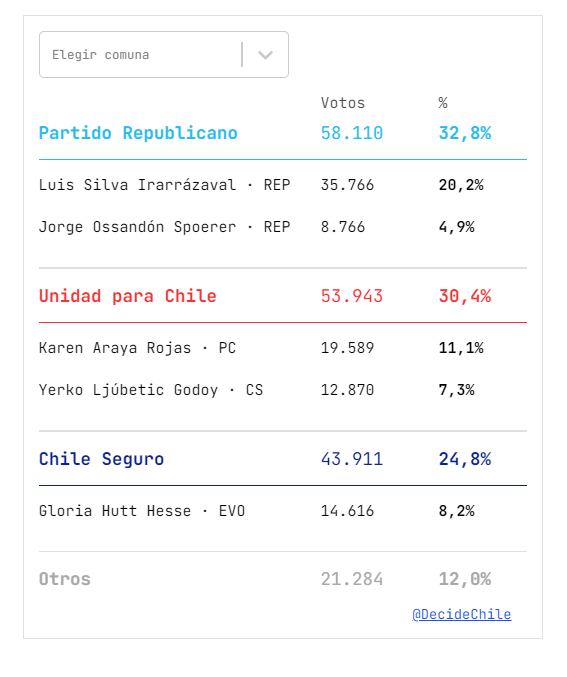Click the 12,0% Otros percentage
This screenshot has height=677, width=567.
(465, 579)
